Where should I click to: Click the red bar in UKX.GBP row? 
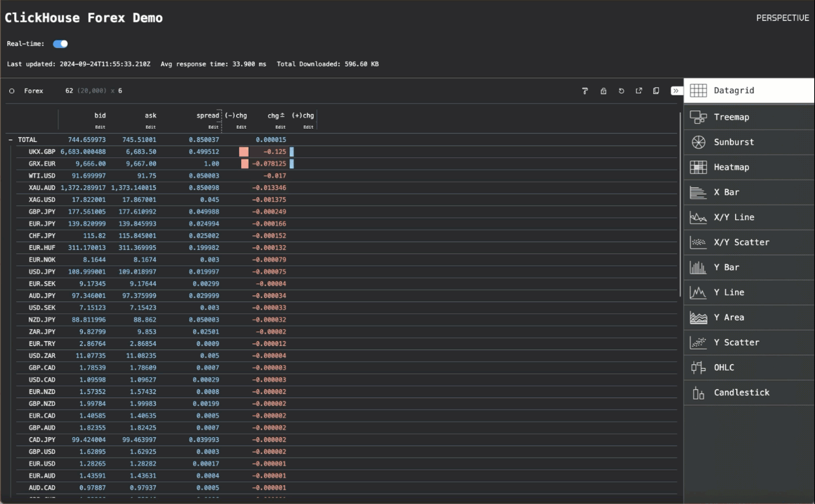coord(244,152)
